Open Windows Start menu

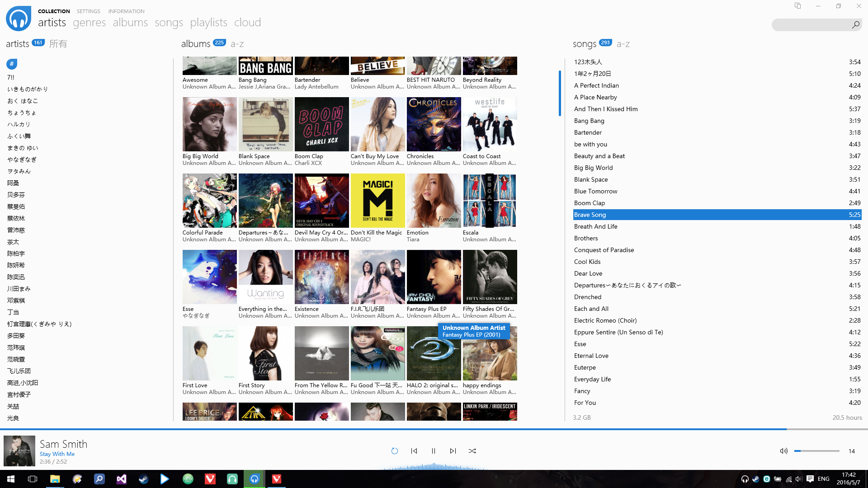(11, 479)
